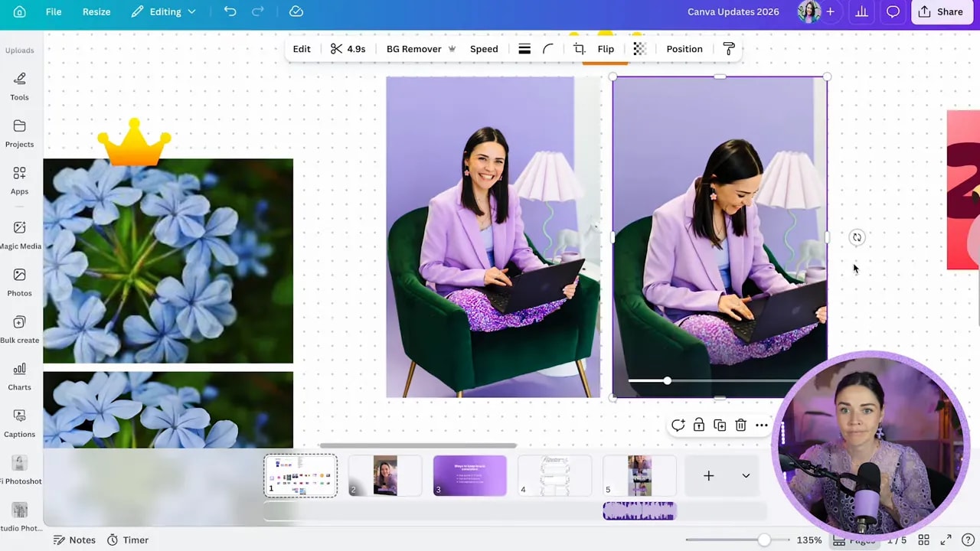
Task: Open the Charts sidebar panel
Action: [x=19, y=377]
